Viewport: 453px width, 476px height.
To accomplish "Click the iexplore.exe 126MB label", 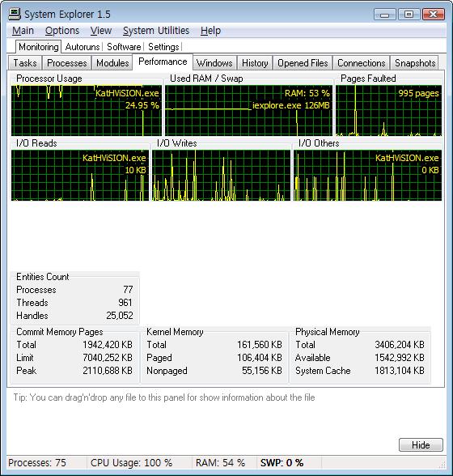I will [291, 105].
